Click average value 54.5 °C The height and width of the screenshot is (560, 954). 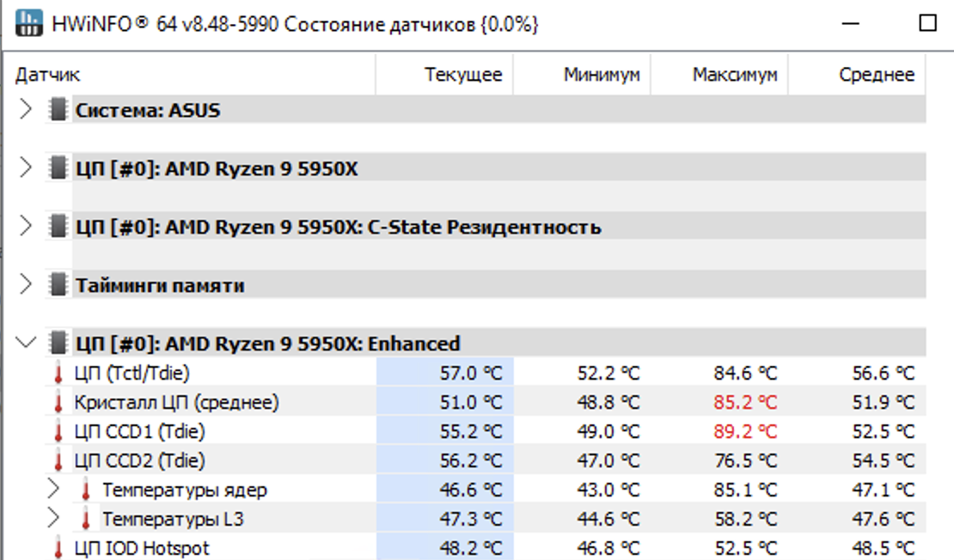click(884, 460)
